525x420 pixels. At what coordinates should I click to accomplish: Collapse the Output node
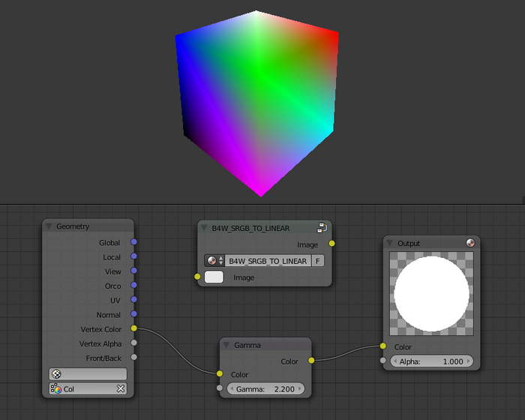[x=390, y=243]
